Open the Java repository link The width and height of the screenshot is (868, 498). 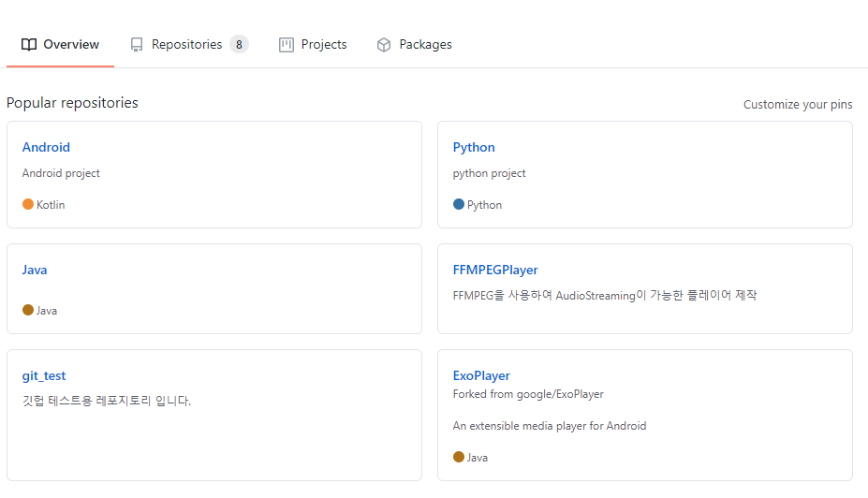[35, 270]
